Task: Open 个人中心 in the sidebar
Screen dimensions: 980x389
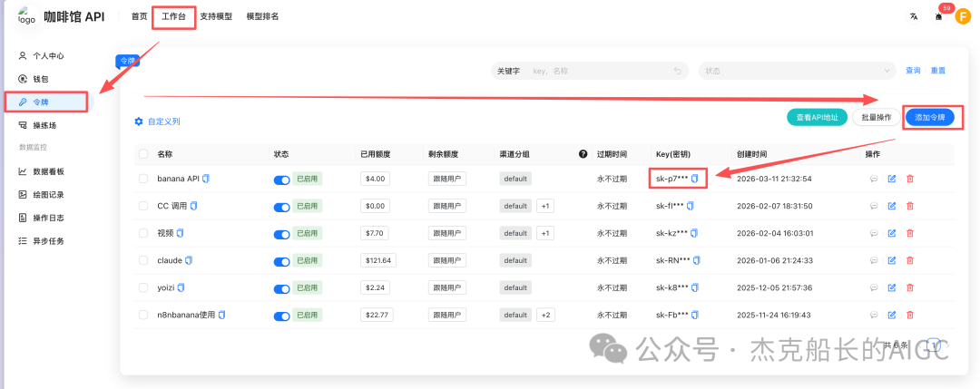Action: pyautogui.click(x=49, y=55)
